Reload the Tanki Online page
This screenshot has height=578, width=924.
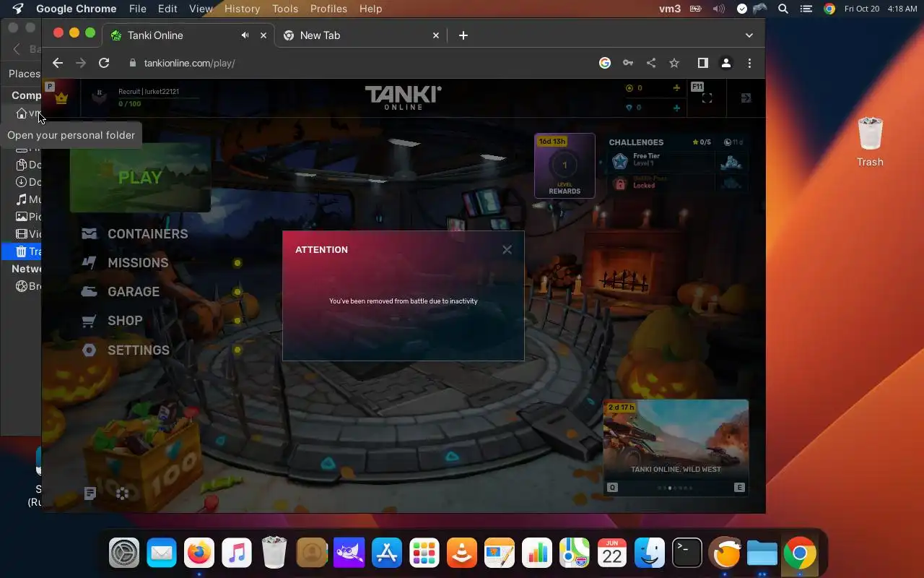[x=104, y=63]
